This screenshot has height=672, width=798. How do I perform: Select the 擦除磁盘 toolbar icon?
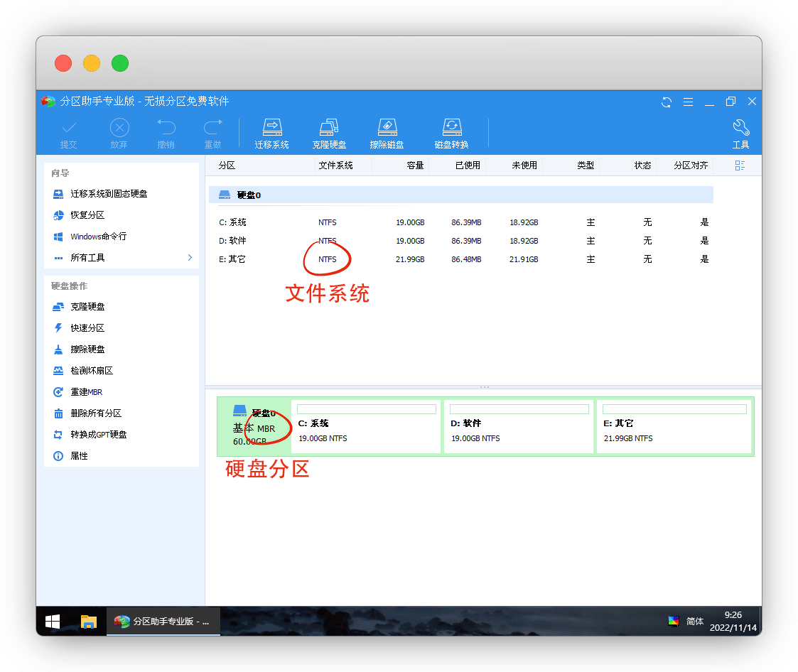click(x=387, y=128)
